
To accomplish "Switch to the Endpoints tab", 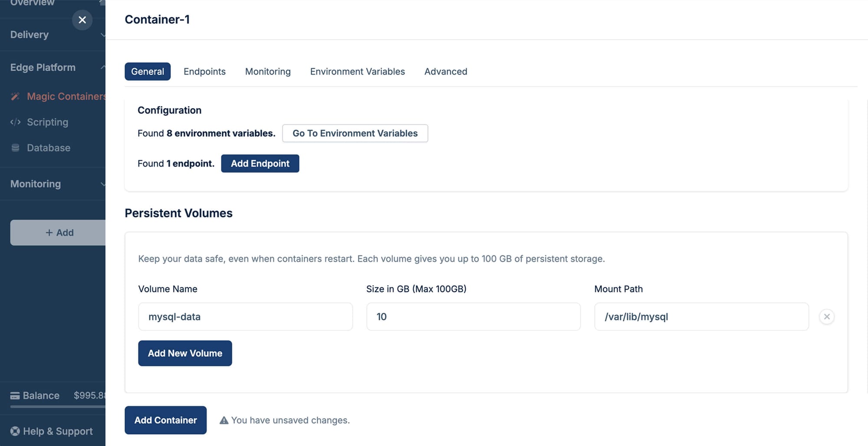I will pos(204,72).
